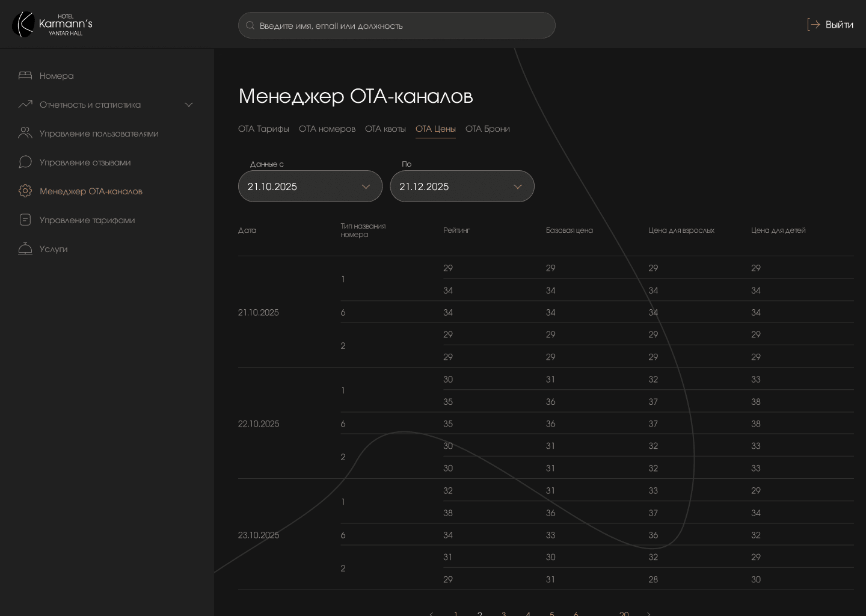Click the Выйти logout link
This screenshot has width=866, height=616.
(839, 25)
